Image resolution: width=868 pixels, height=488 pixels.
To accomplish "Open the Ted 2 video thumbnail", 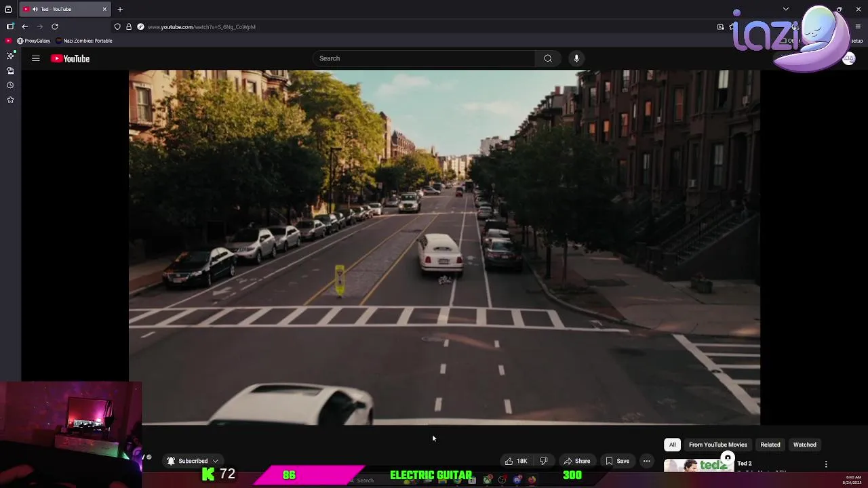I will (x=698, y=466).
